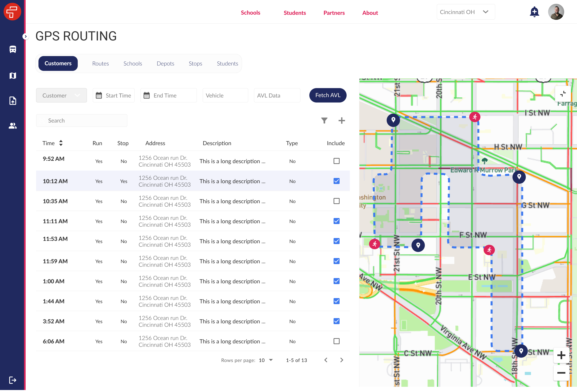Select the bus icon in the sidebar
577x392 pixels.
(x=13, y=49)
